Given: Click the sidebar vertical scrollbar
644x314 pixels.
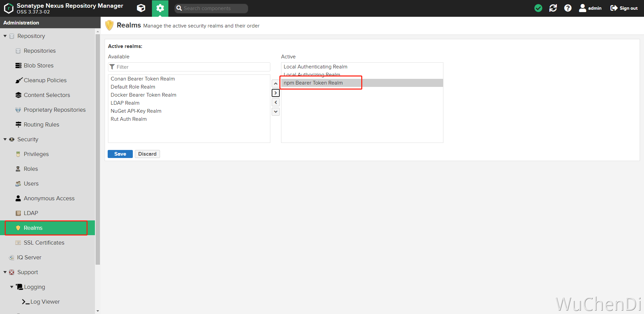Looking at the screenshot, I should coord(98,149).
